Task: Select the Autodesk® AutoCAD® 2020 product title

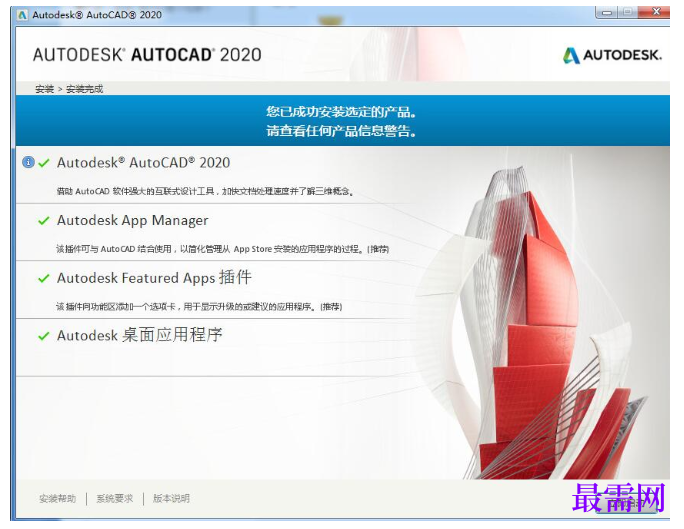Action: pos(143,163)
